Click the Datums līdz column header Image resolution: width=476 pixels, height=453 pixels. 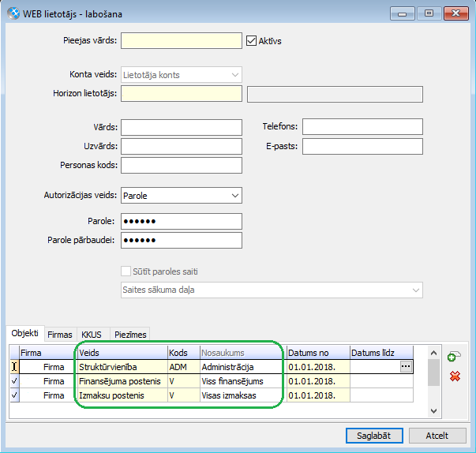coord(381,353)
